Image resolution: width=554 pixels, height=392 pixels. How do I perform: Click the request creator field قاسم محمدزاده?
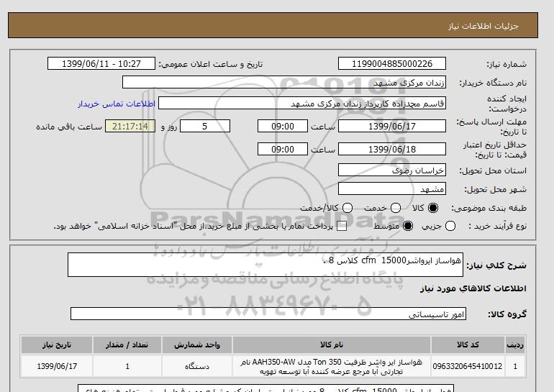pos(302,104)
